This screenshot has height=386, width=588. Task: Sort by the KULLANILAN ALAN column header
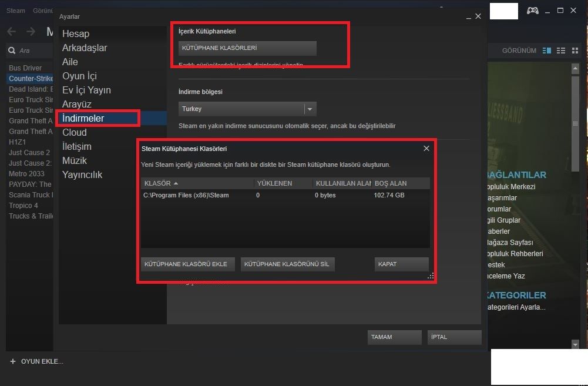point(343,183)
